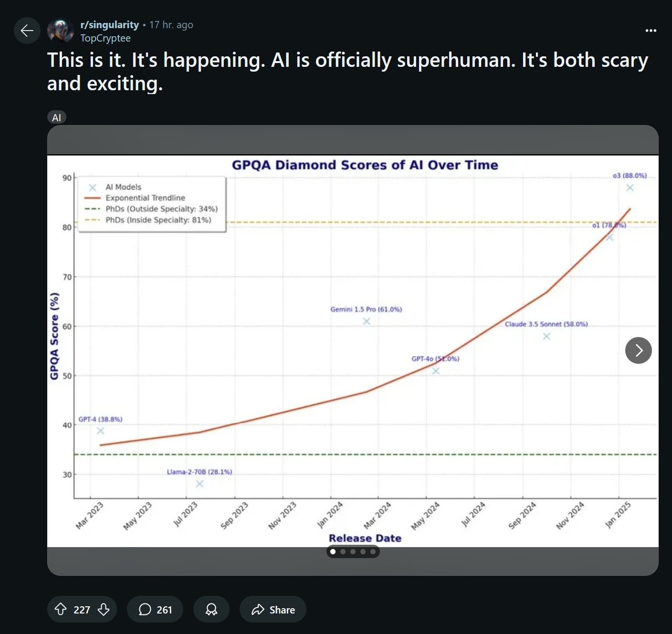The width and height of the screenshot is (672, 634).
Task: Click the share arrow icon
Action: coord(258,610)
